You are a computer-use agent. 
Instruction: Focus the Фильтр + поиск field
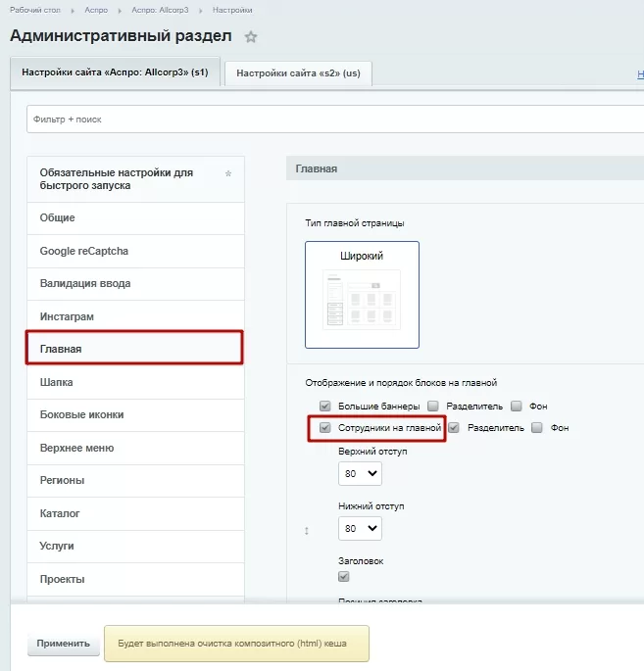tap(335, 120)
